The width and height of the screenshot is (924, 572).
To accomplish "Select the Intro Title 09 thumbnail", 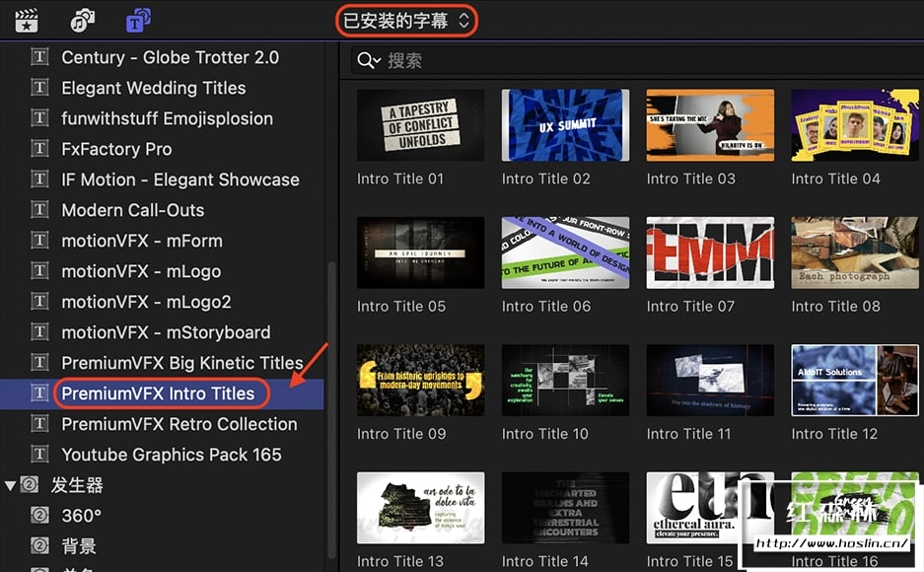I will pyautogui.click(x=421, y=380).
